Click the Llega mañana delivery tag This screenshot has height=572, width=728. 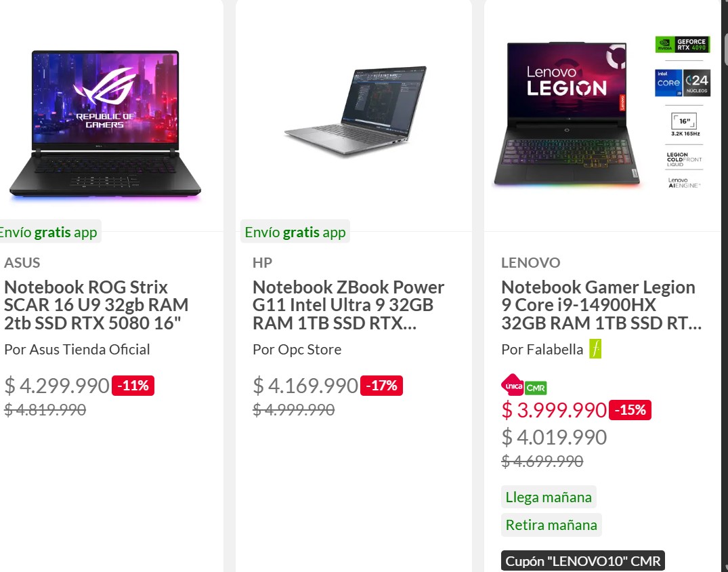(x=549, y=497)
